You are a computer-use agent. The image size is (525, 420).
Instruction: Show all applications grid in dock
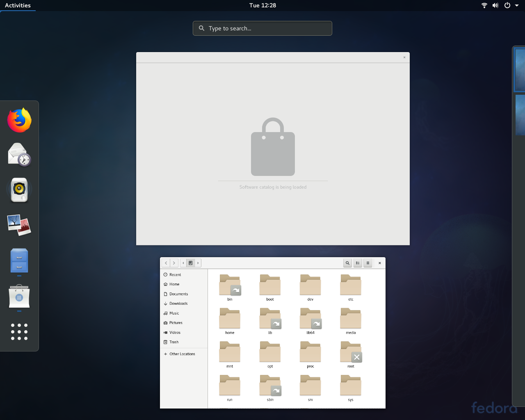pyautogui.click(x=19, y=332)
